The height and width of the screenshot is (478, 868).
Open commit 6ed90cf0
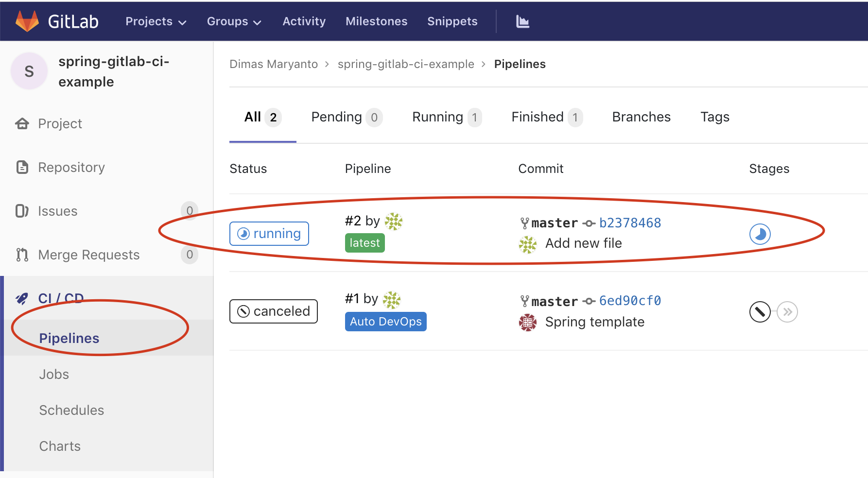pyautogui.click(x=630, y=301)
